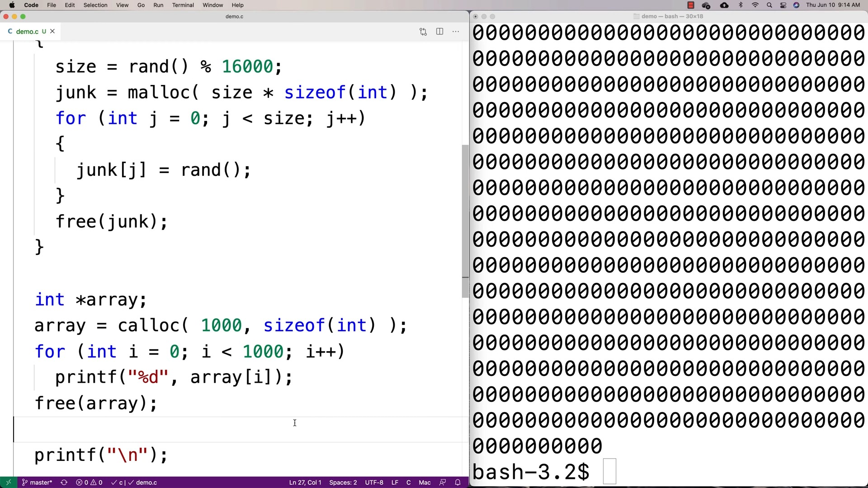This screenshot has height=488, width=868.
Task: Click the printf("%d", array[i]) line
Action: 174,377
